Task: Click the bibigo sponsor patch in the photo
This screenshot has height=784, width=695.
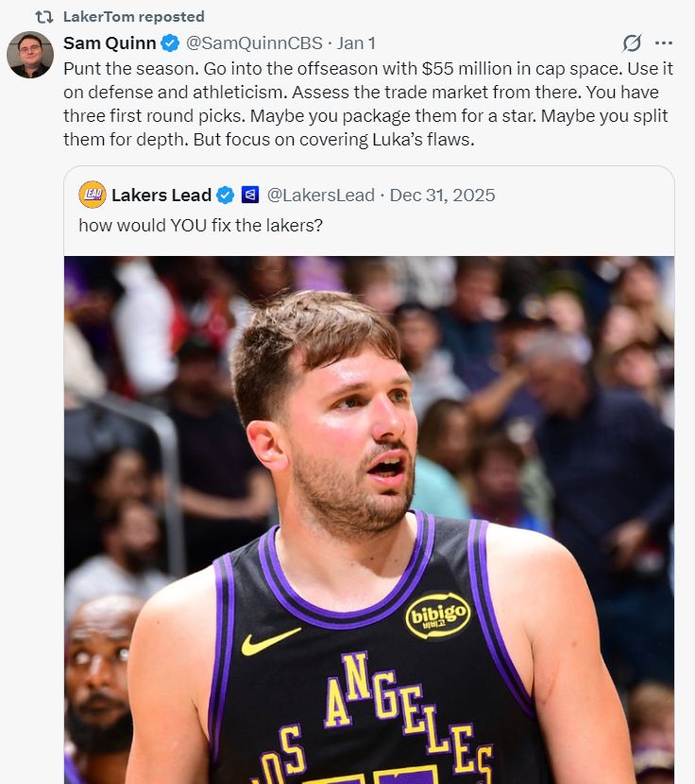Action: click(x=438, y=616)
